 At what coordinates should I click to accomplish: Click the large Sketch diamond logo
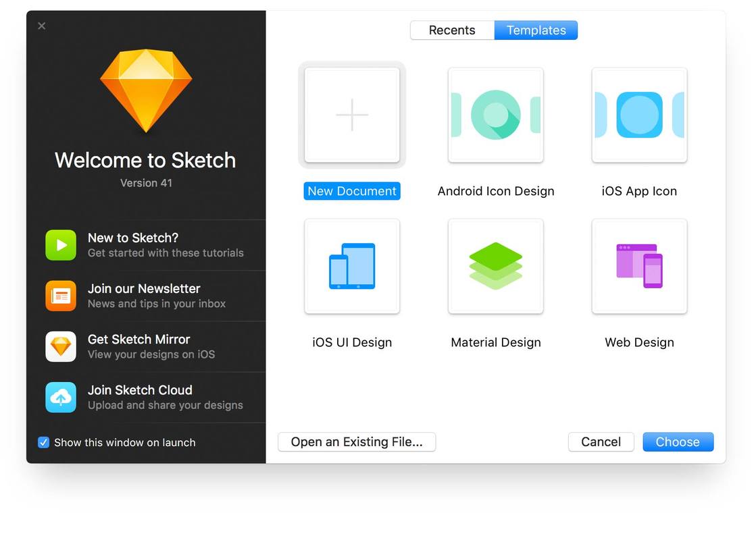click(146, 90)
